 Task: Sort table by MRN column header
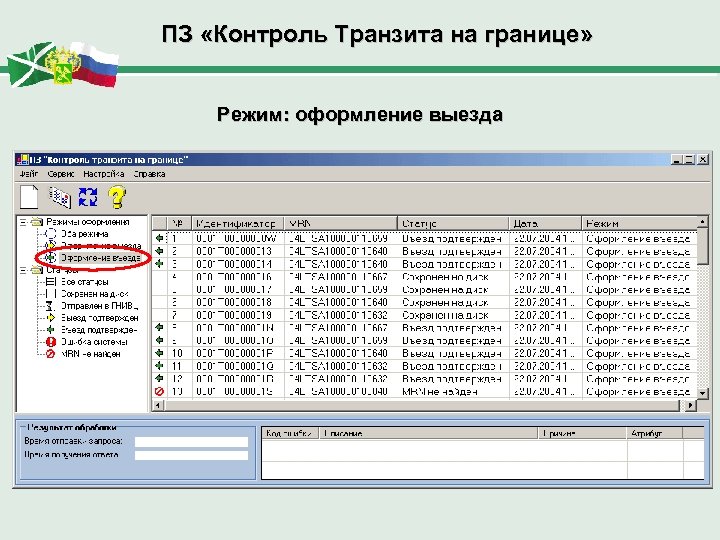(340, 224)
